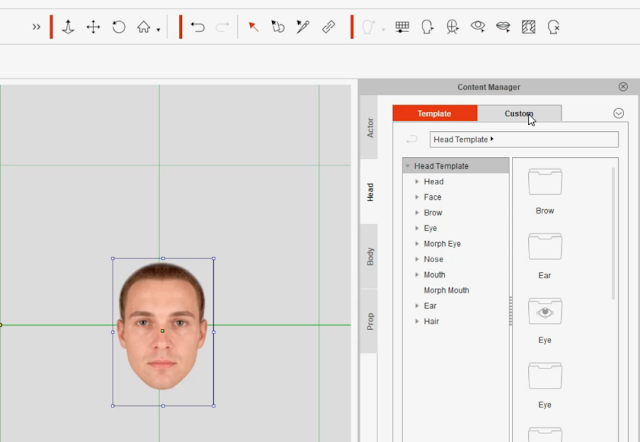Click the green pivot point on the nose
Image resolution: width=640 pixels, height=442 pixels.
162,331
